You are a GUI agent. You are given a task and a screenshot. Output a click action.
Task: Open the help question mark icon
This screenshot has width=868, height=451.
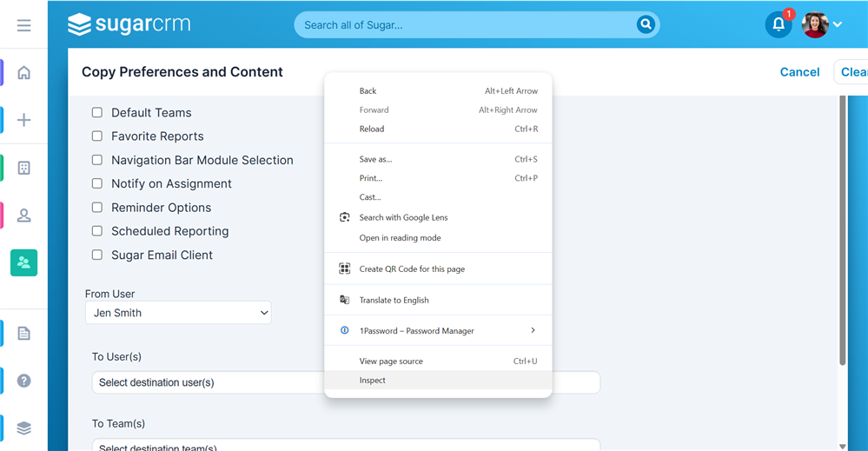click(x=23, y=381)
